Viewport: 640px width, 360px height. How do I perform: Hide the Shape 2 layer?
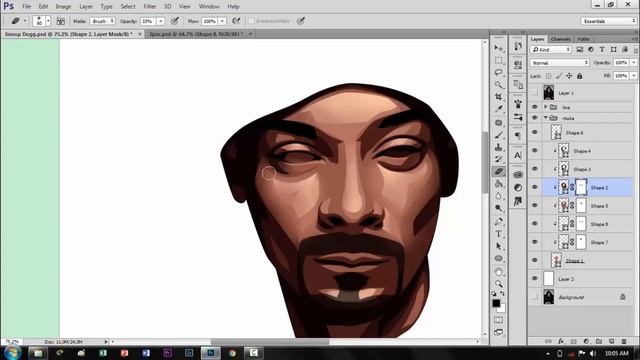(x=535, y=187)
